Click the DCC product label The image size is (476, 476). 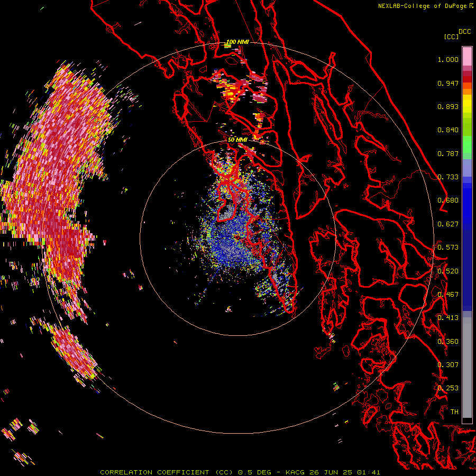point(464,32)
